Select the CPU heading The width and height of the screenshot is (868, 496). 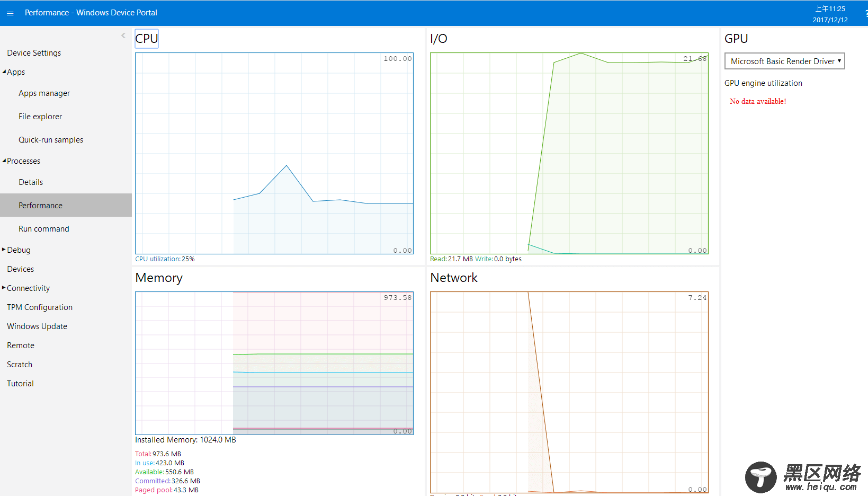coord(147,39)
